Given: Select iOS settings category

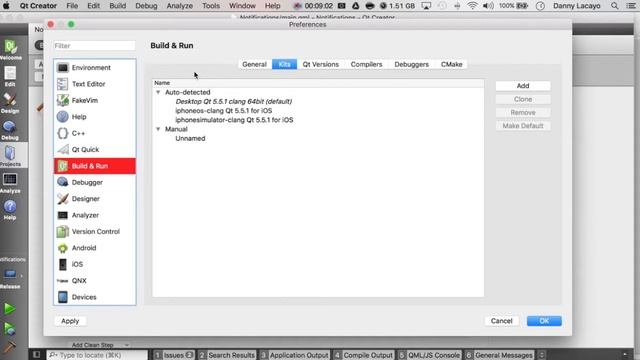Looking at the screenshot, I should (x=94, y=264).
